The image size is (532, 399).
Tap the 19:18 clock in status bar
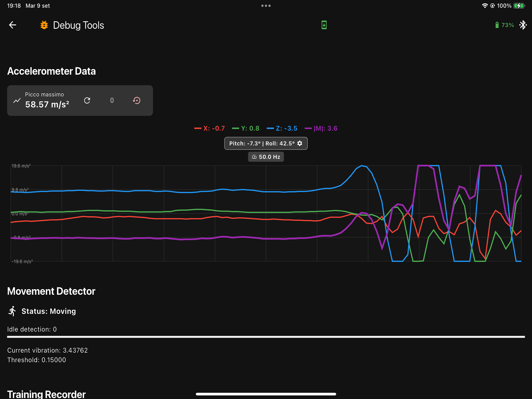pyautogui.click(x=14, y=6)
